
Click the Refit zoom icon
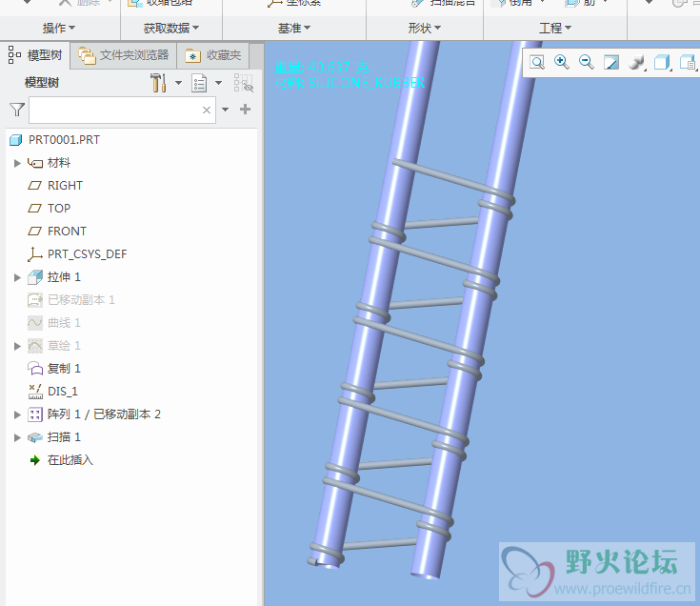coord(537,62)
